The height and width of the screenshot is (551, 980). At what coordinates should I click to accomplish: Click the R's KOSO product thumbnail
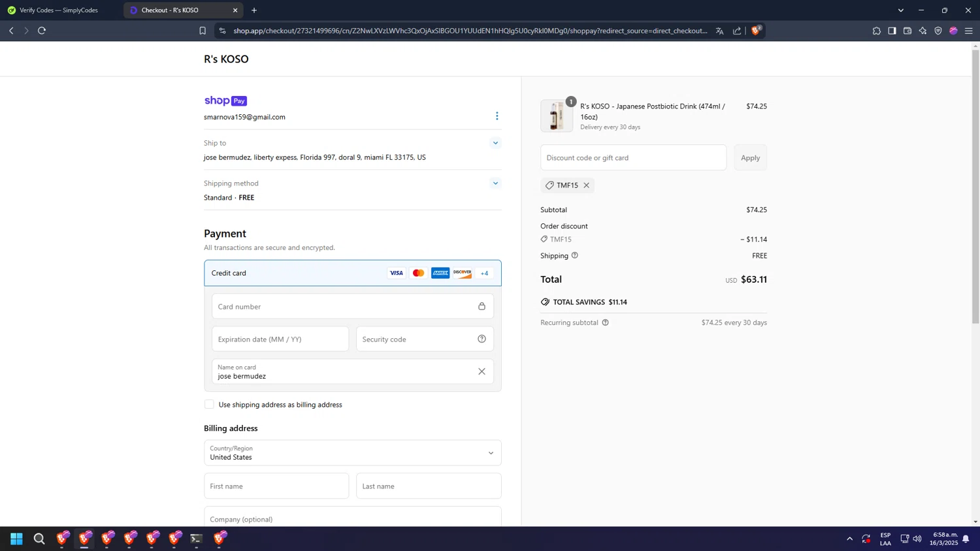pos(557,116)
